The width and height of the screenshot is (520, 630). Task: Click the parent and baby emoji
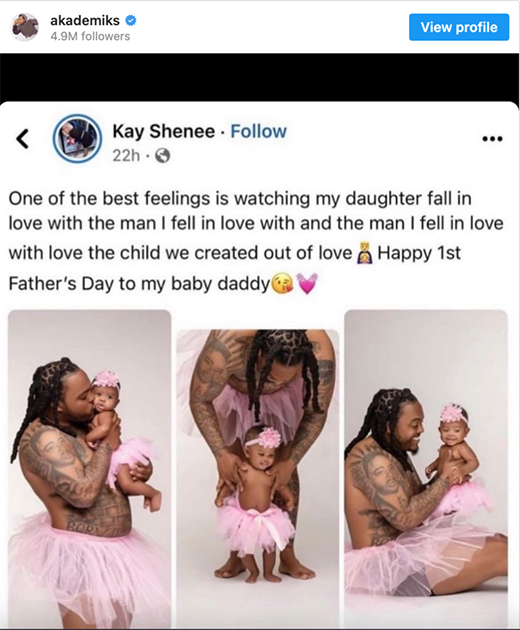[365, 253]
